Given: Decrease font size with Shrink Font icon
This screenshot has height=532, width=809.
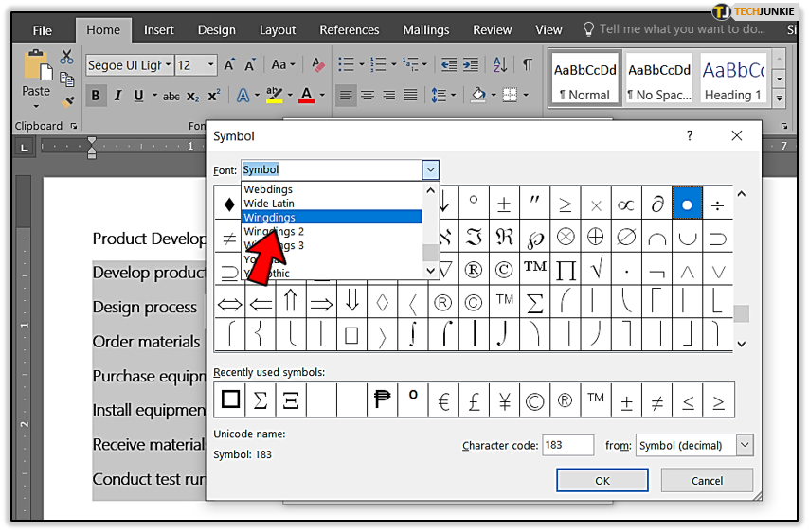Looking at the screenshot, I should [x=250, y=65].
